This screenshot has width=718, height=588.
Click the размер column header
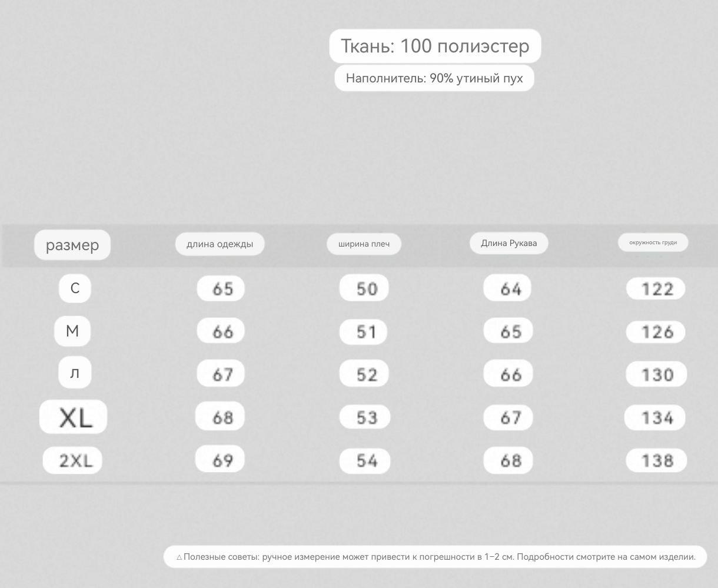tap(72, 245)
